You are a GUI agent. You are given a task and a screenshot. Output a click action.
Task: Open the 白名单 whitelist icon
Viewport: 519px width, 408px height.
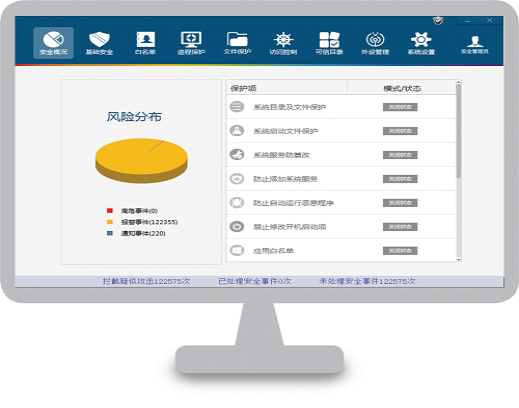click(145, 43)
